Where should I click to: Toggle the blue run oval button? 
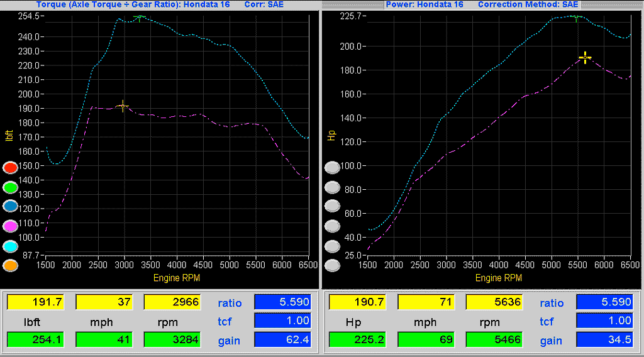[x=11, y=206]
